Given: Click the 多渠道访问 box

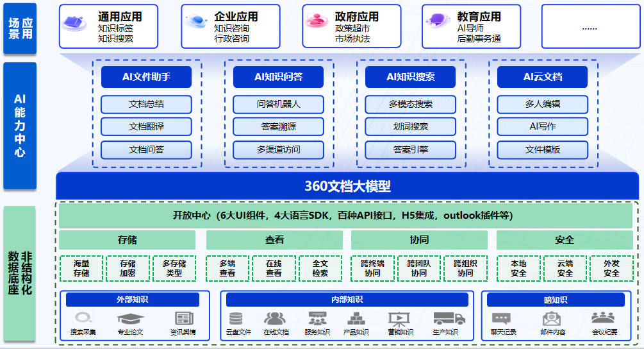Looking at the screenshot, I should click(x=279, y=149).
